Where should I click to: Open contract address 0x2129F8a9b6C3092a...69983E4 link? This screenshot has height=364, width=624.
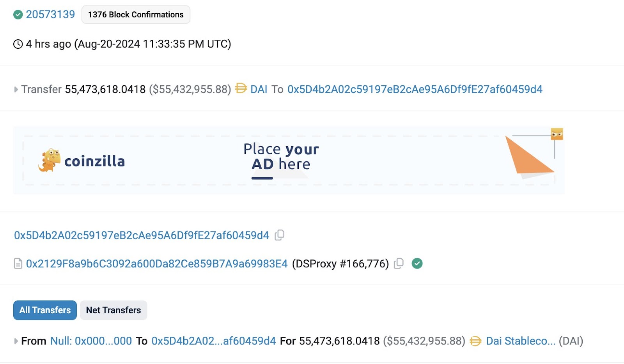(157, 264)
